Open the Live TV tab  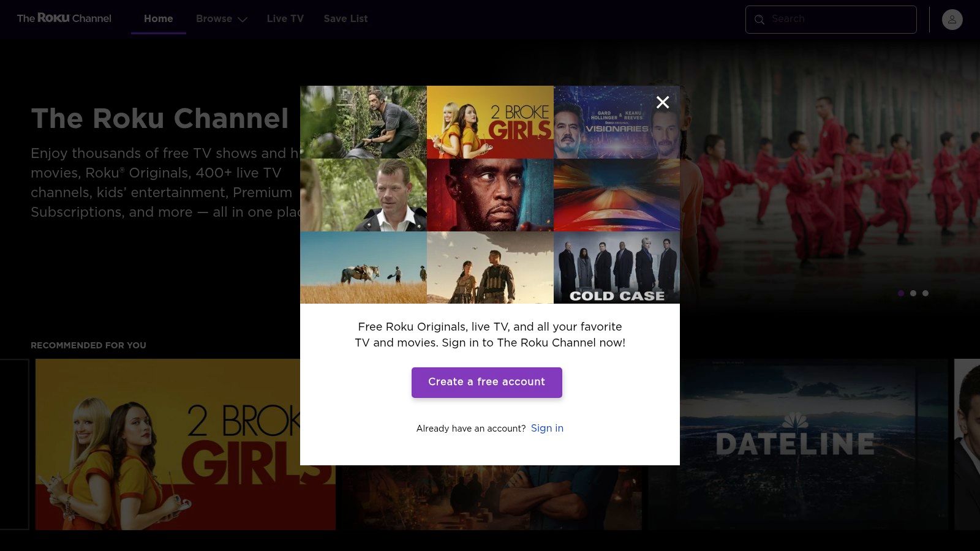(285, 19)
